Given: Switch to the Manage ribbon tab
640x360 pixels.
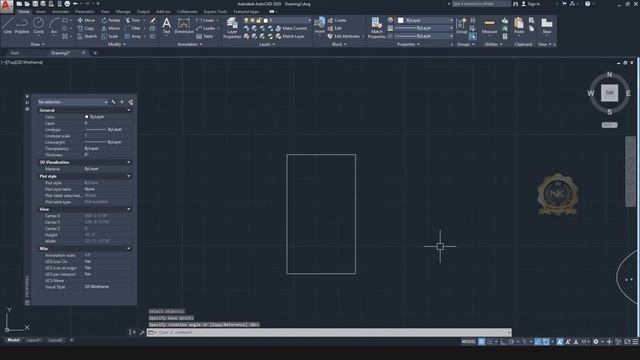Looking at the screenshot, I should click(123, 11).
